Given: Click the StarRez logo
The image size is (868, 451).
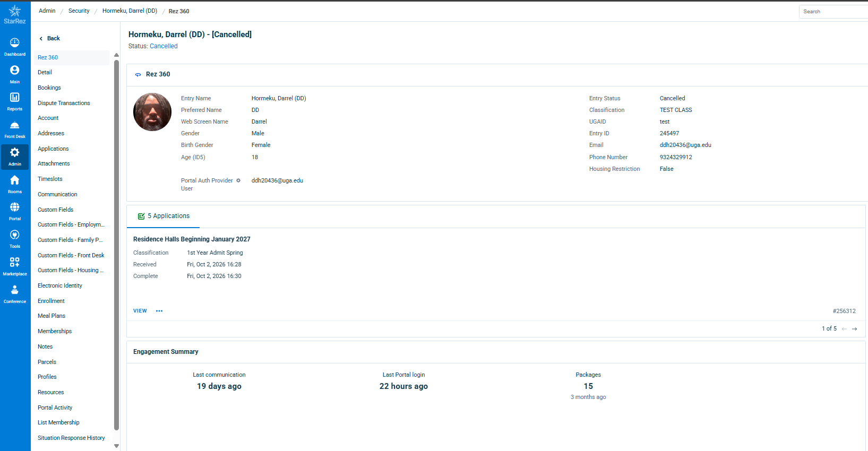Looking at the screenshot, I should click(15, 14).
